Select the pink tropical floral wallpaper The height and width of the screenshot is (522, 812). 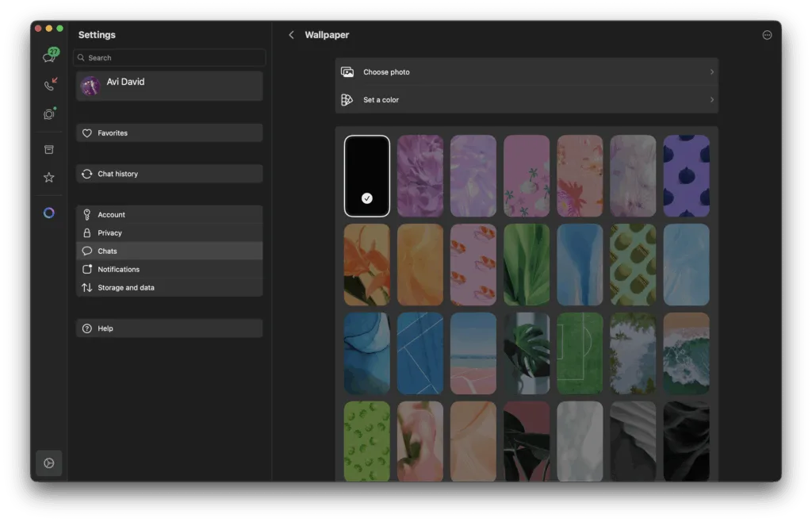point(580,176)
